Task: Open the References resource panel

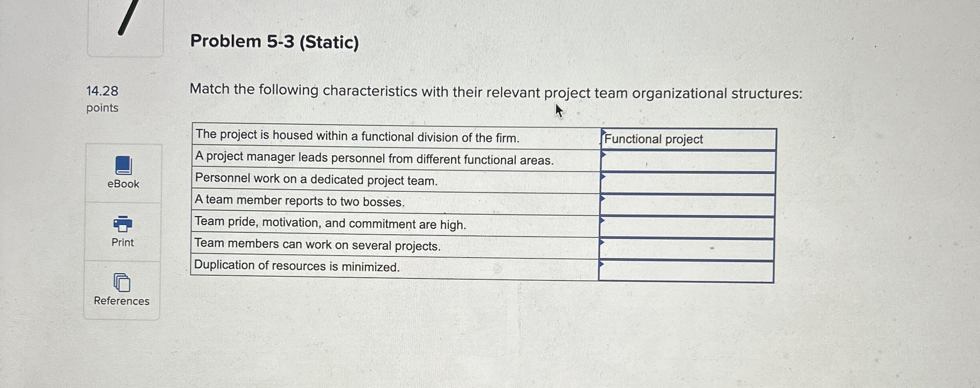Action: point(122,301)
